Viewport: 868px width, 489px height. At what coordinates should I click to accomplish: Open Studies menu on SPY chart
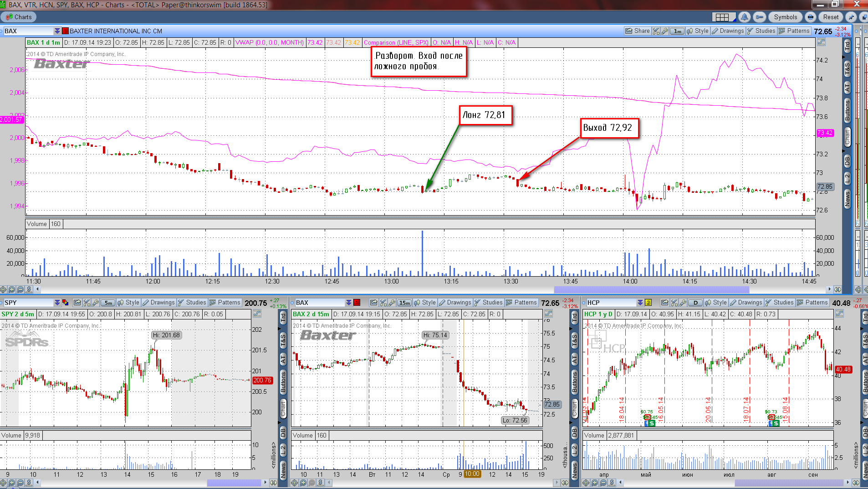coord(192,303)
